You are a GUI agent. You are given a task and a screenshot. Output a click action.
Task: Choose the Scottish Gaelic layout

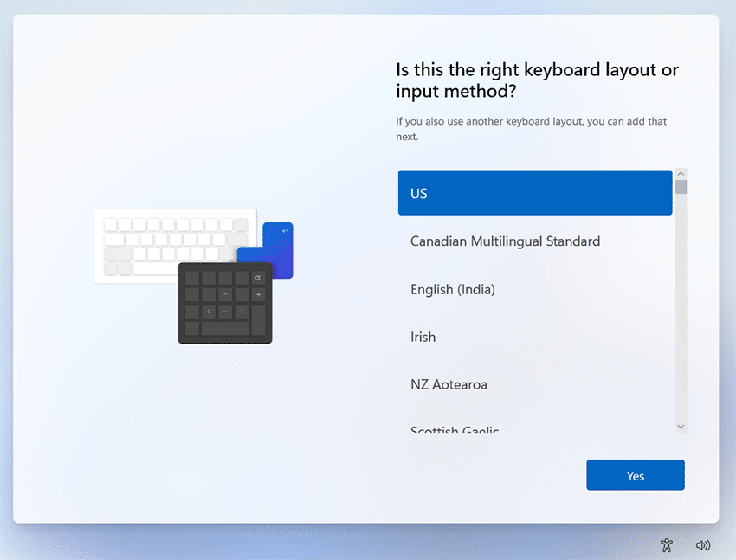click(x=534, y=428)
